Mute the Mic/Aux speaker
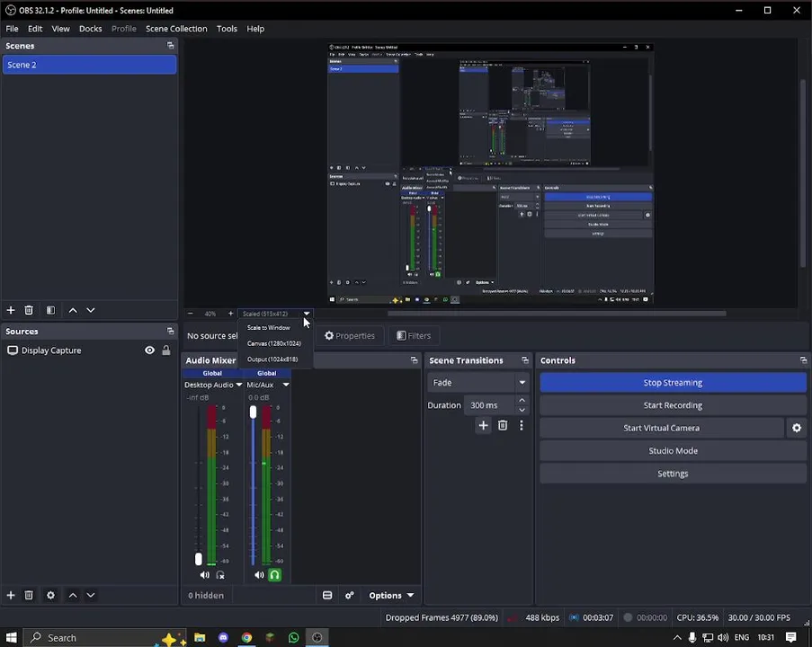 point(259,575)
